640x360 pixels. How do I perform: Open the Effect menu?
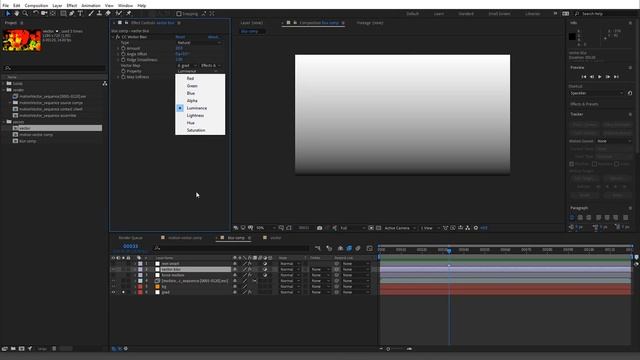(72, 6)
